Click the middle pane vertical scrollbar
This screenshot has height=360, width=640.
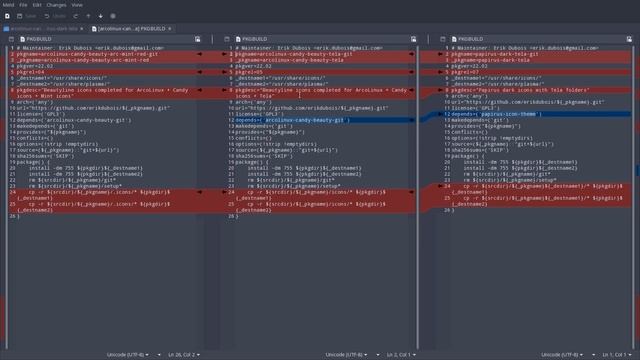pyautogui.click(x=418, y=197)
